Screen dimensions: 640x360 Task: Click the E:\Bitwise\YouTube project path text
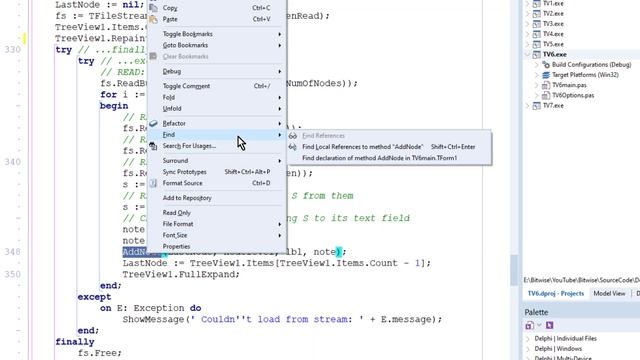pyautogui.click(x=582, y=280)
